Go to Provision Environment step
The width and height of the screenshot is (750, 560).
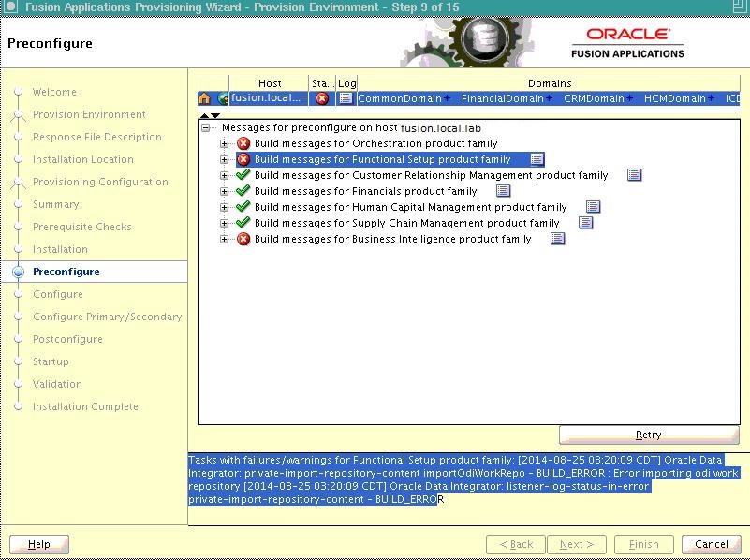89,114
